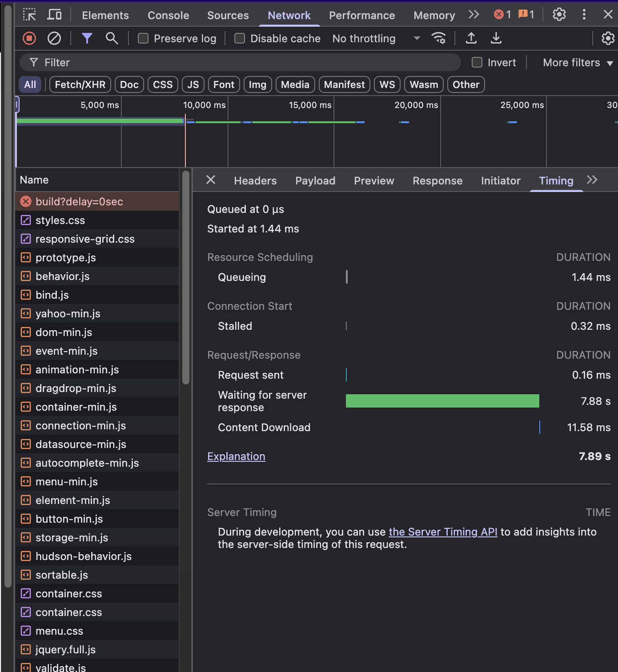The width and height of the screenshot is (618, 672).
Task: Toggle the device toolbar icon
Action: (54, 15)
